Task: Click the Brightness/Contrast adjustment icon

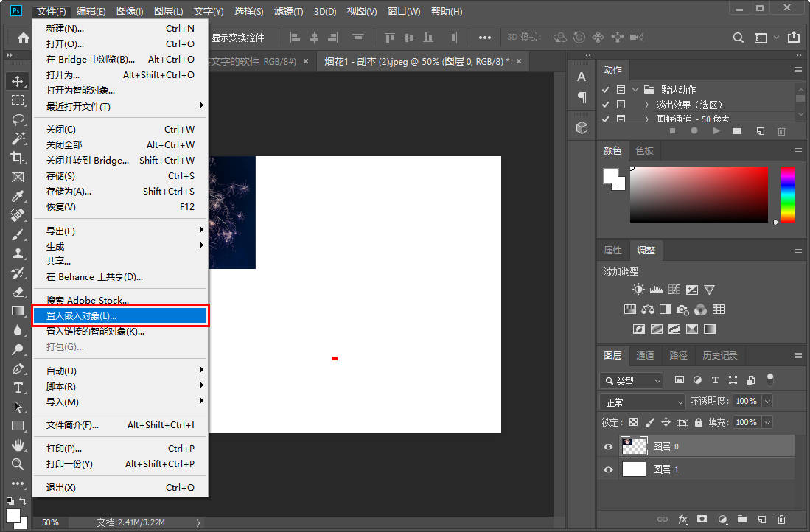Action: (x=638, y=290)
